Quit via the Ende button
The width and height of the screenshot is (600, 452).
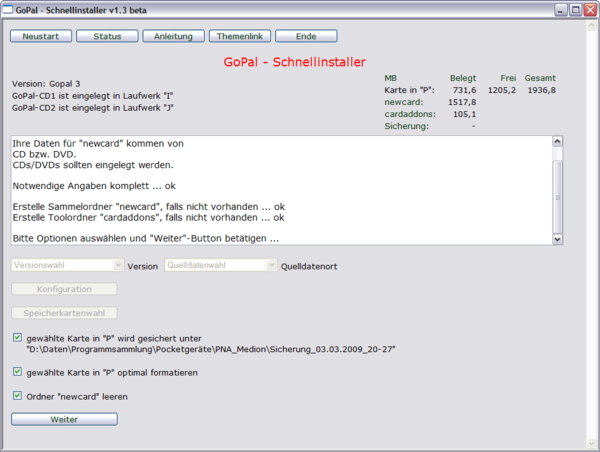[306, 36]
